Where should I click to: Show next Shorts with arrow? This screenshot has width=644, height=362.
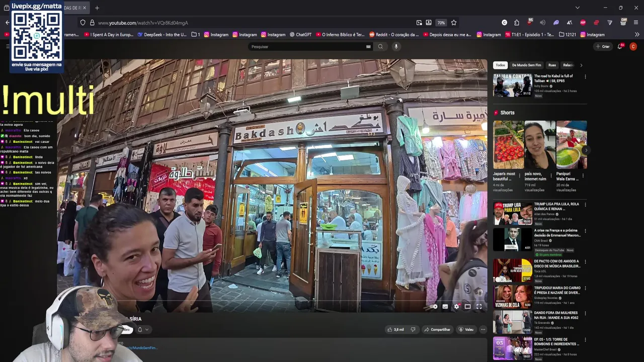click(x=586, y=150)
